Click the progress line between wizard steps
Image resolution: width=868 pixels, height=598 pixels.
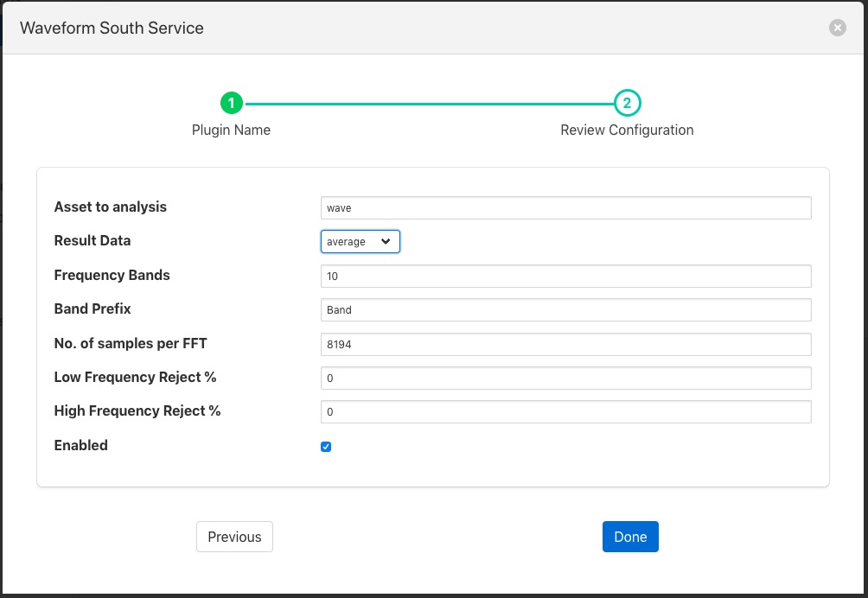(429, 104)
